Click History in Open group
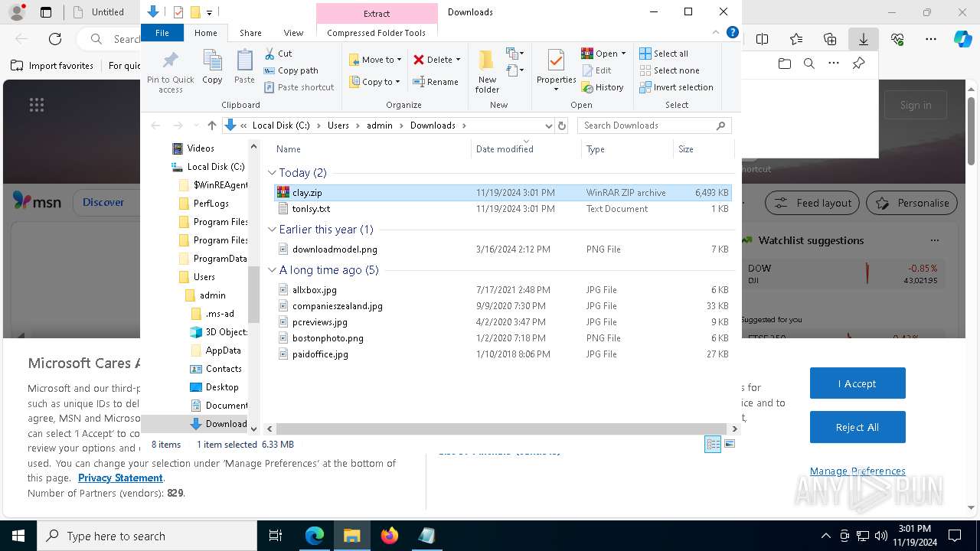Screen dimensions: 980x551 [x=603, y=87]
